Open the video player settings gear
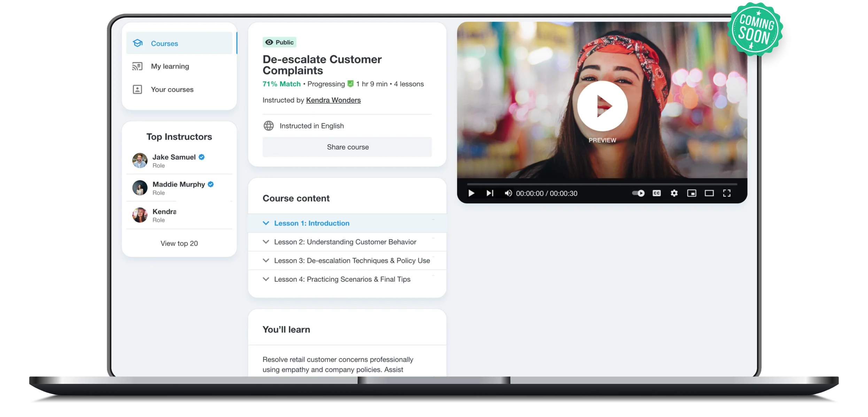 [674, 193]
